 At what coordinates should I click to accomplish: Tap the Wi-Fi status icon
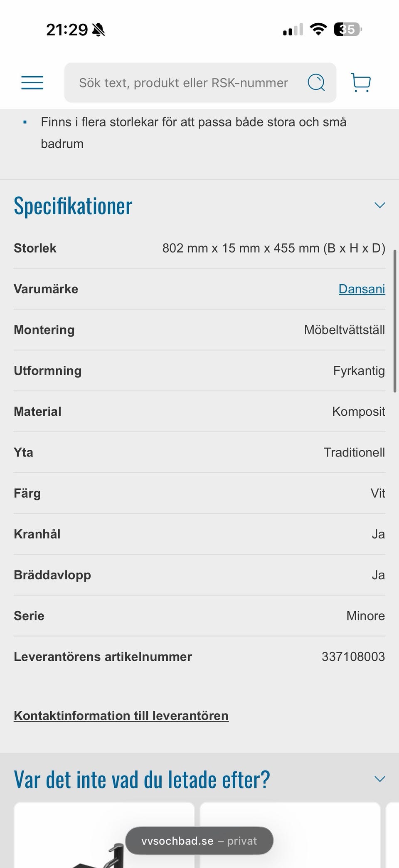click(318, 30)
